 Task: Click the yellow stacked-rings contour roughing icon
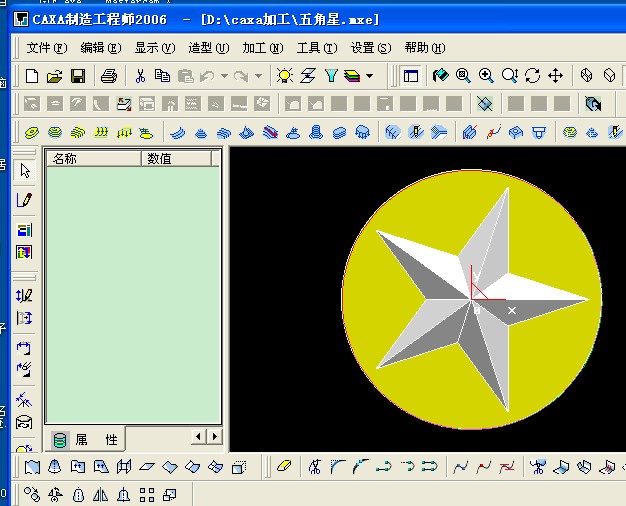coord(55,132)
